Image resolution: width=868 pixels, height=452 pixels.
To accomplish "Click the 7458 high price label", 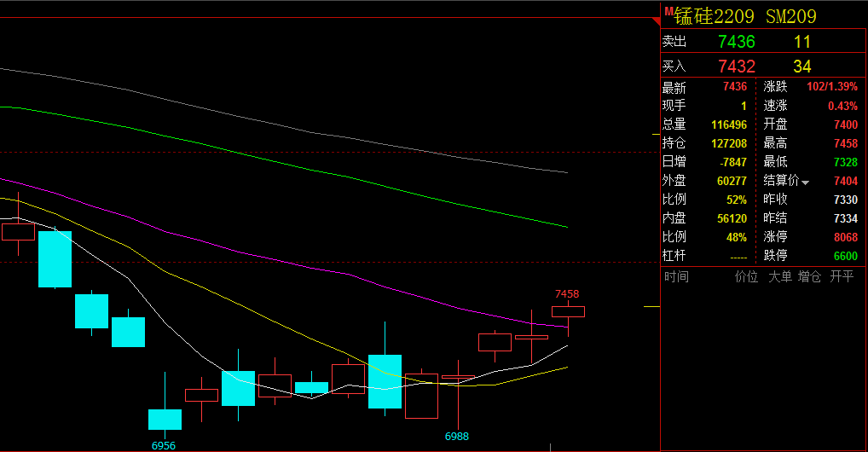I will [567, 294].
